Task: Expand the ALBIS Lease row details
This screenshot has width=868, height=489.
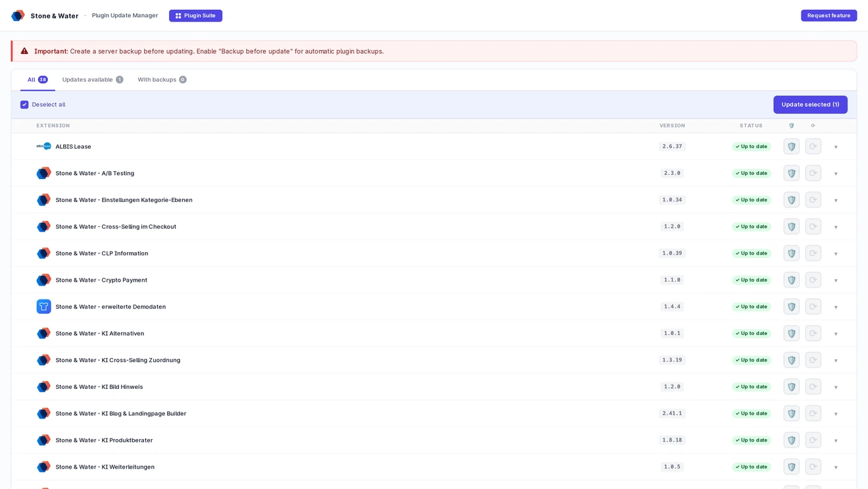Action: [x=836, y=147]
